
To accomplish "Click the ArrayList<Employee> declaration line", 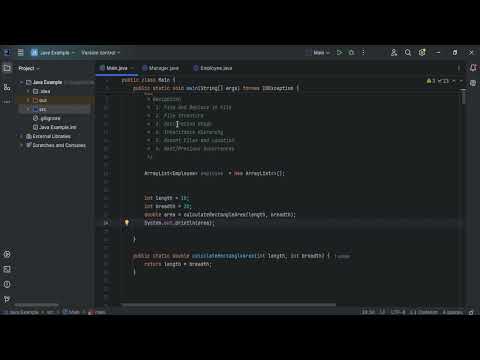I will [x=214, y=173].
